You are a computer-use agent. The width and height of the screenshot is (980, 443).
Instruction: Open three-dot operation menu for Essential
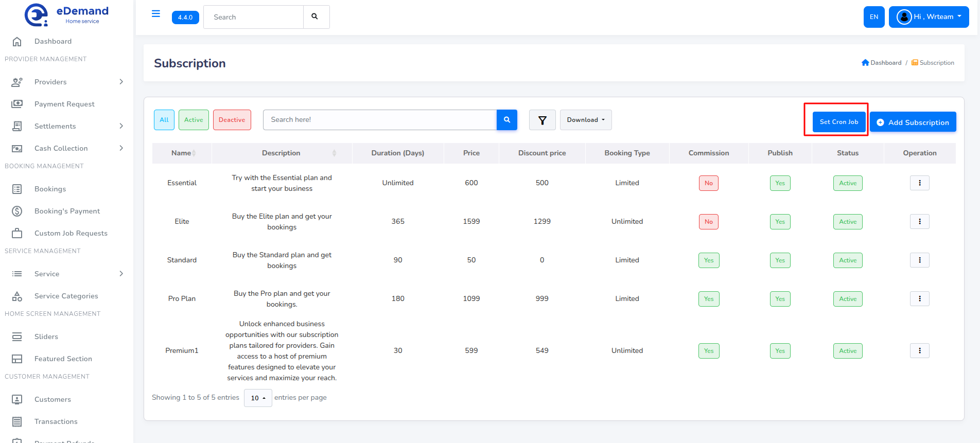[x=919, y=183]
